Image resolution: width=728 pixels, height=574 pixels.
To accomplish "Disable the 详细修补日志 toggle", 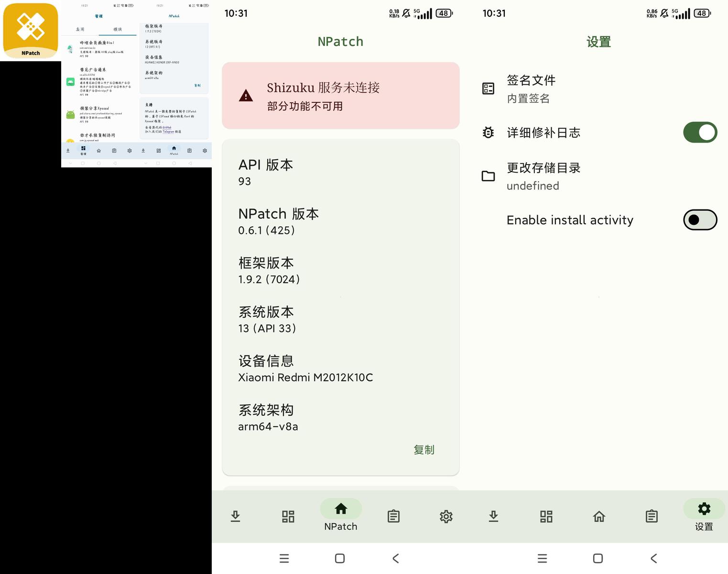I will pyautogui.click(x=700, y=132).
